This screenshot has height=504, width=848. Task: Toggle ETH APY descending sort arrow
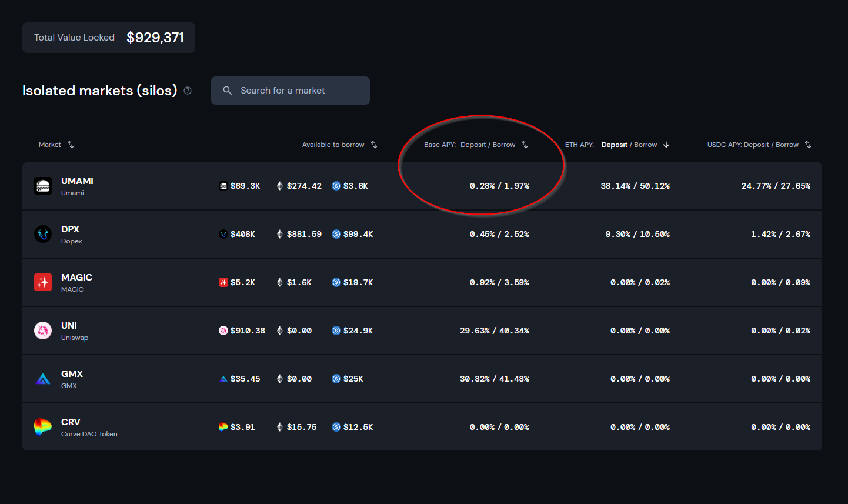[x=666, y=145]
